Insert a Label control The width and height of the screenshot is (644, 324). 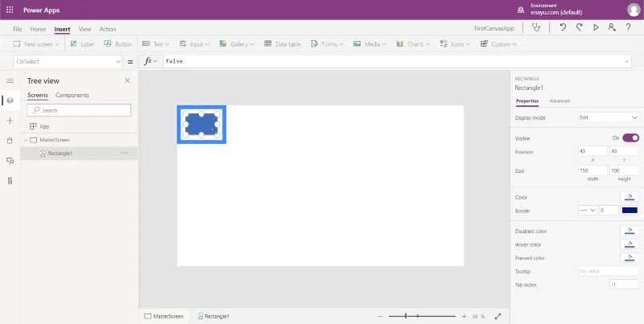pos(82,44)
